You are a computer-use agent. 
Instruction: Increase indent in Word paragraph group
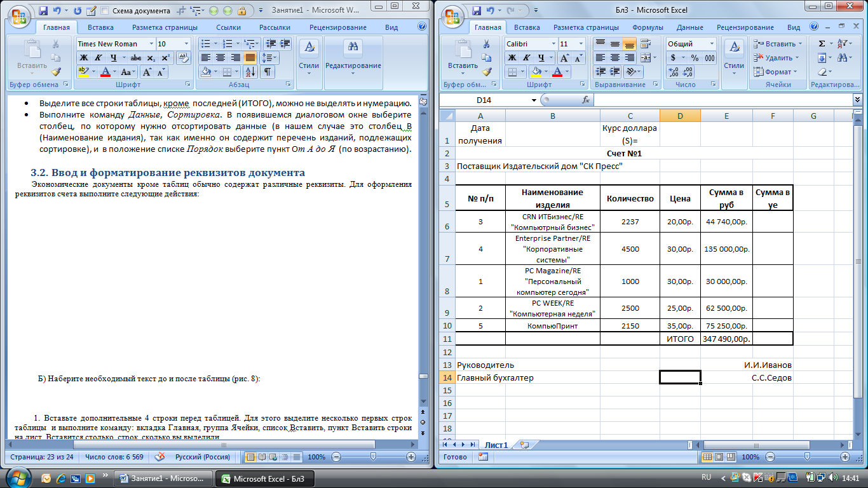(x=284, y=44)
